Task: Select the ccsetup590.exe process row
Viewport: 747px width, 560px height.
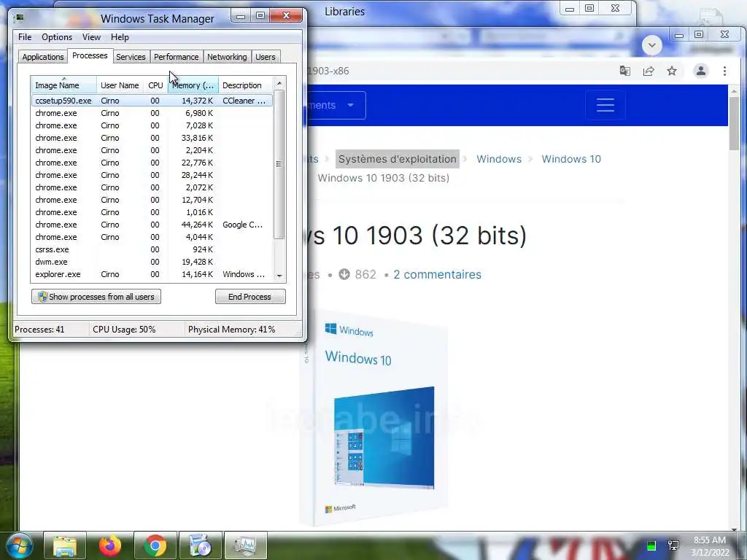Action: [152, 101]
